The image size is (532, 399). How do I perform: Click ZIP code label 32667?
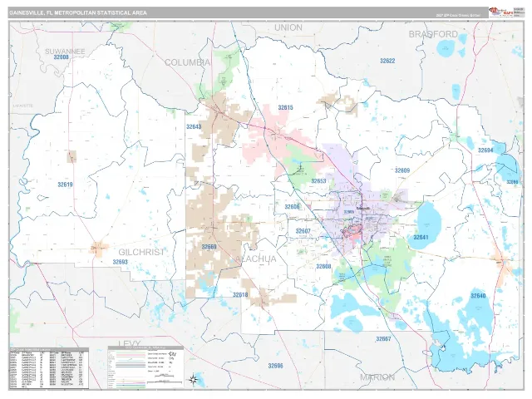tap(383, 339)
